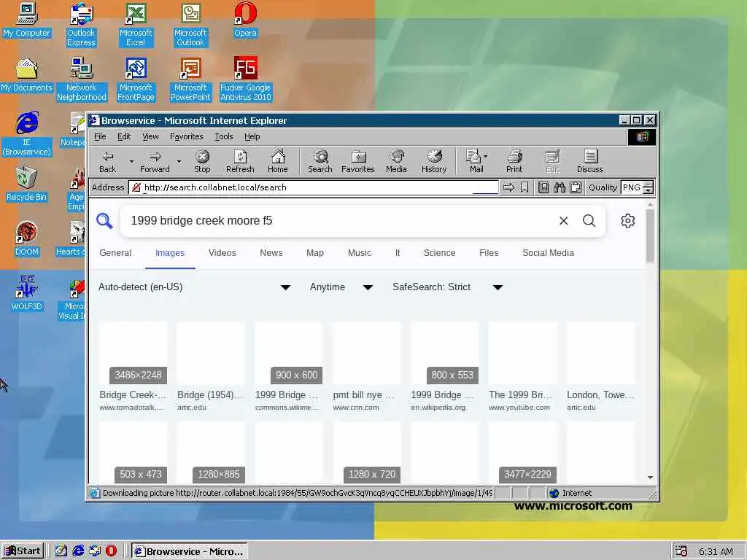Screen dimensions: 747x560
Task: Expand the Back button history arrow
Action: pos(131,161)
